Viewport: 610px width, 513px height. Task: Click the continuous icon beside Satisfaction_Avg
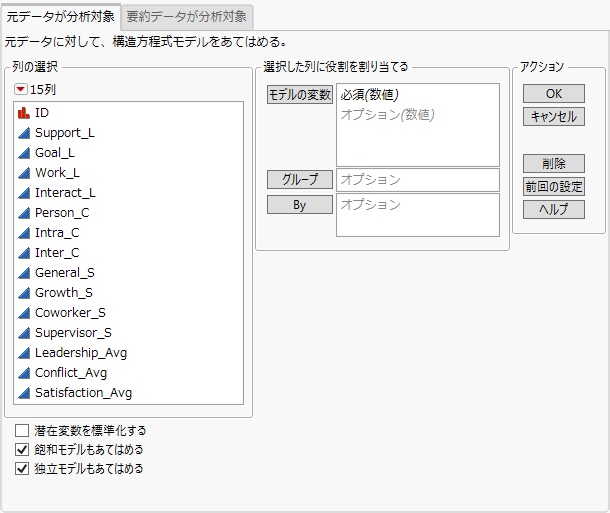(x=24, y=393)
